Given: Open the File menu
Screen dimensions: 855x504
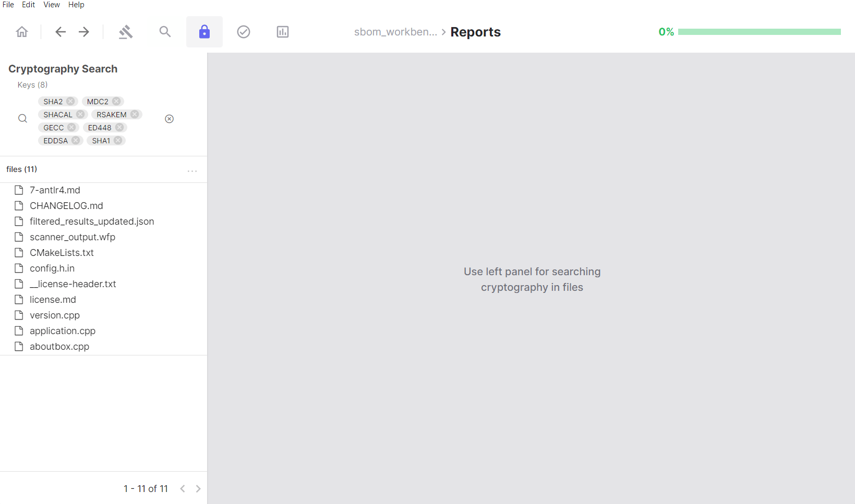Looking at the screenshot, I should pos(8,5).
